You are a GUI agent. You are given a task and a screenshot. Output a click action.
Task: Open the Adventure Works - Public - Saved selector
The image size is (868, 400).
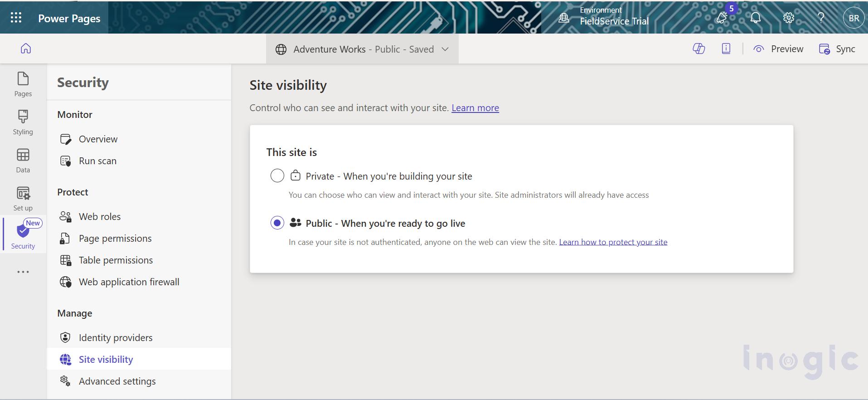click(362, 49)
